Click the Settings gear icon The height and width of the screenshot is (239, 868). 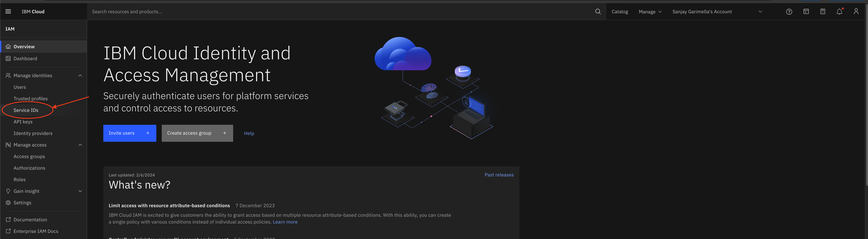pos(8,203)
